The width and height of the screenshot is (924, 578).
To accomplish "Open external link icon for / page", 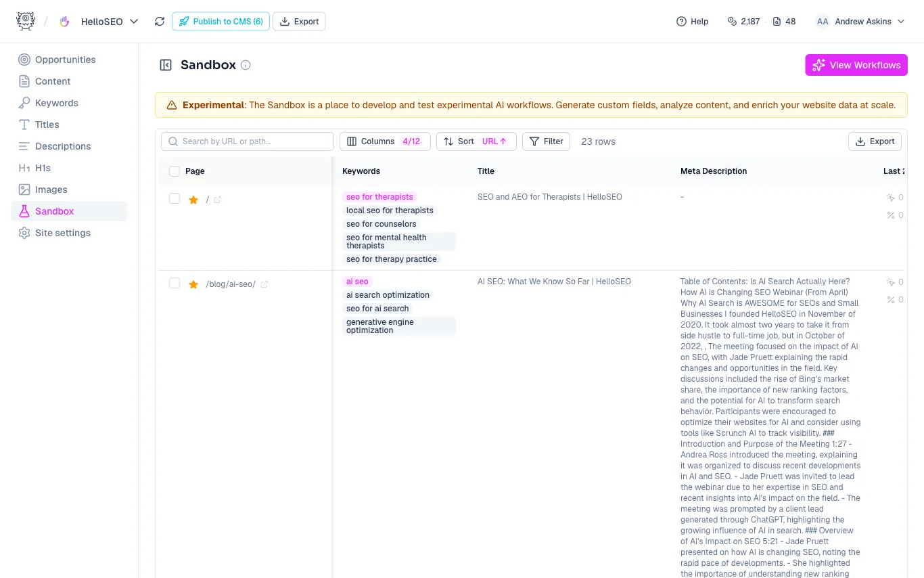I will pyautogui.click(x=217, y=200).
